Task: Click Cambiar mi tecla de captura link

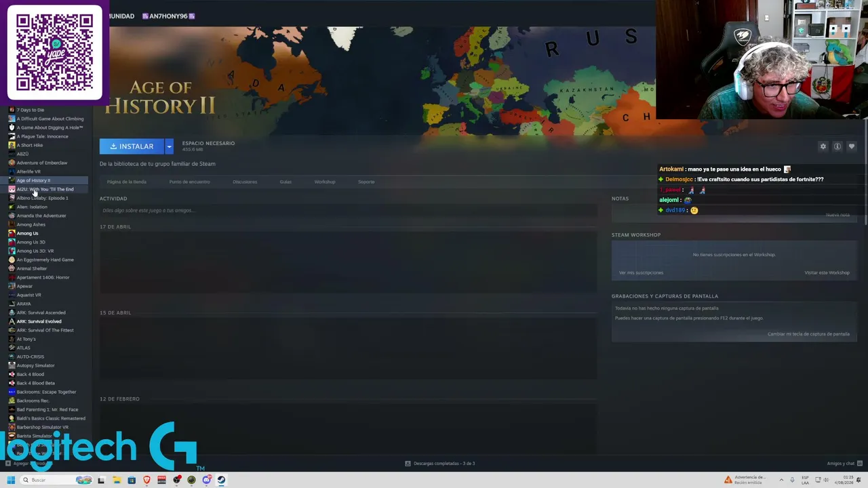Action: [808, 334]
